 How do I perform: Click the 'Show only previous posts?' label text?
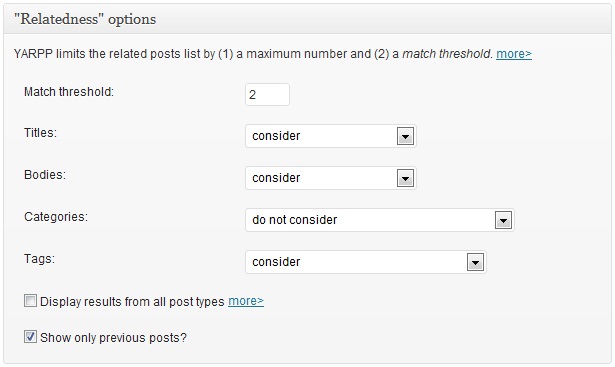[113, 338]
